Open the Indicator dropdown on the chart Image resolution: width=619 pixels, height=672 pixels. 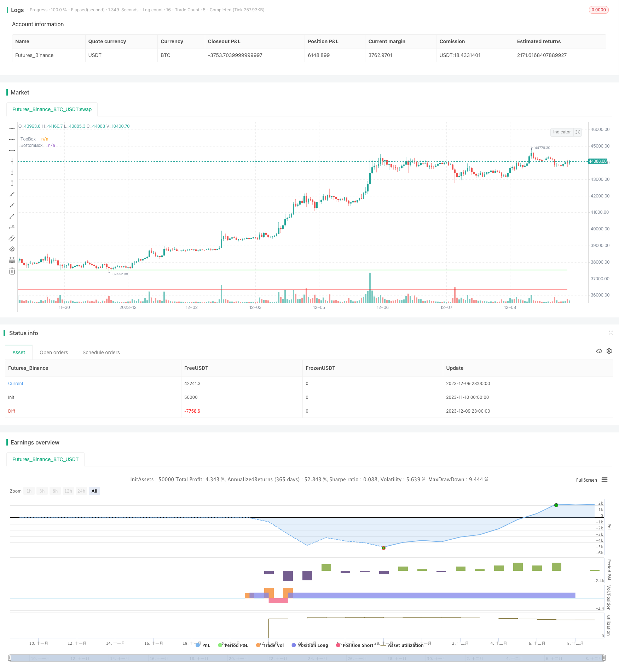[x=562, y=132]
